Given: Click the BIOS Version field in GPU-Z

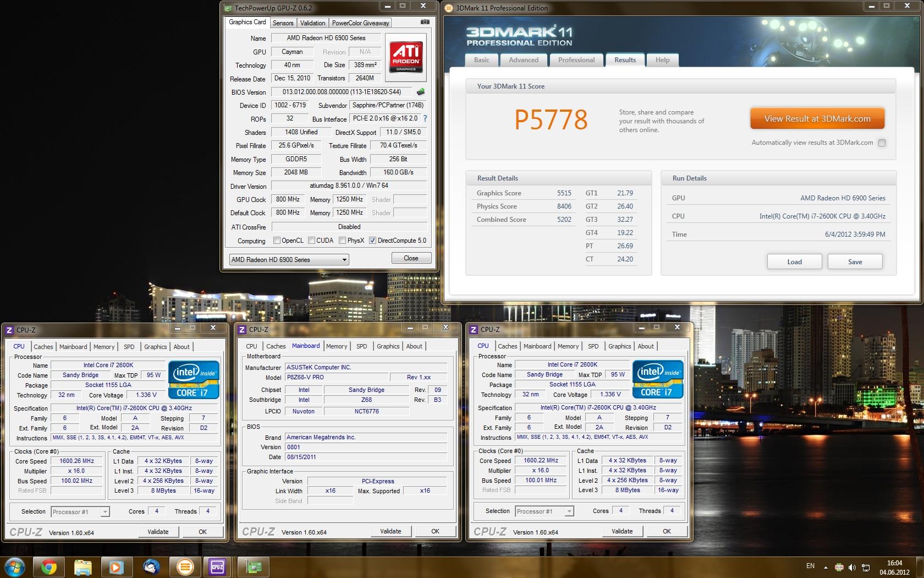Looking at the screenshot, I should click(342, 92).
